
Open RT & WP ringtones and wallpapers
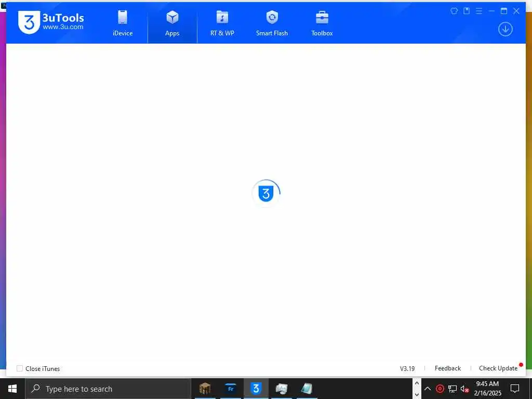click(222, 23)
